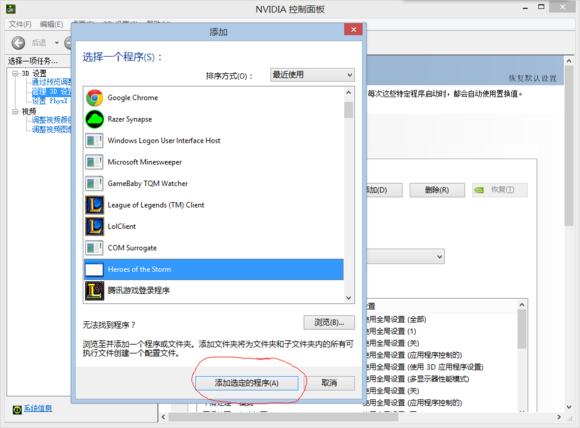Click the 浏览(B)... button
This screenshot has height=428, width=580.
tap(329, 323)
